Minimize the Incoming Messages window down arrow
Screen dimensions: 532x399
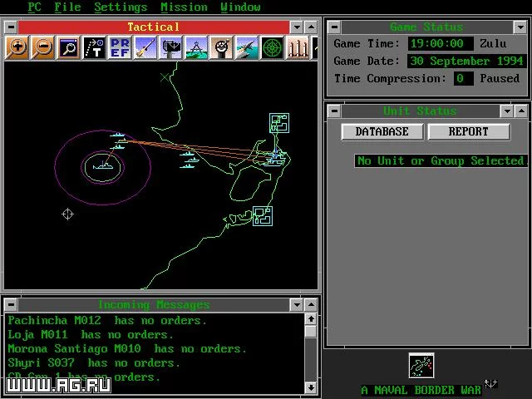(297, 305)
